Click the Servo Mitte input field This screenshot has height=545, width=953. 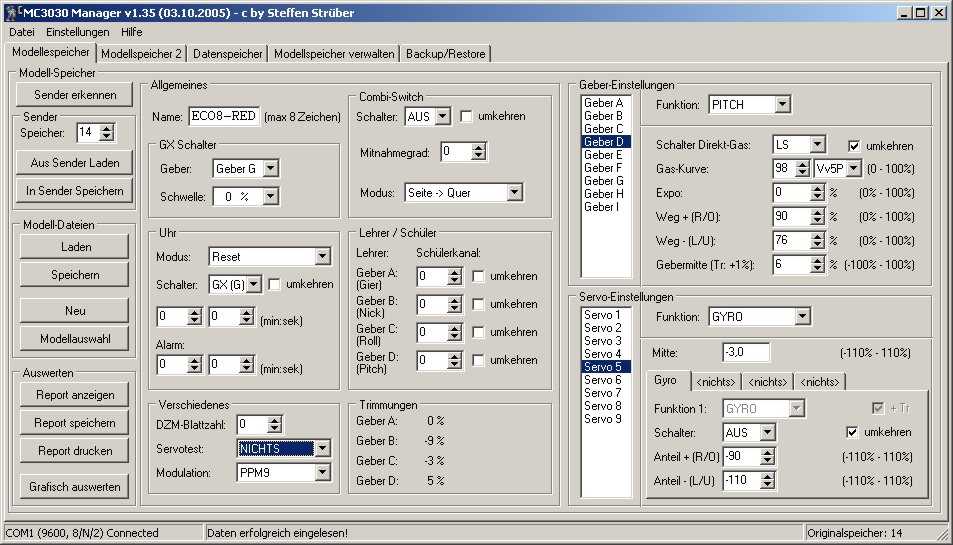(x=746, y=352)
